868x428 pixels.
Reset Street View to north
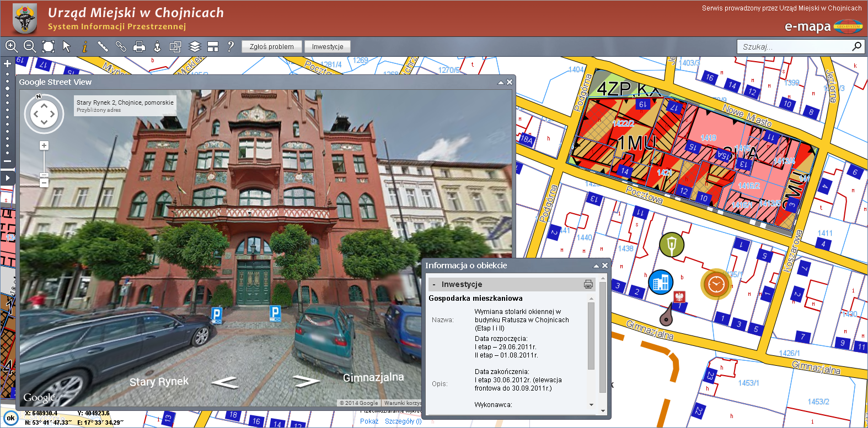(x=39, y=97)
